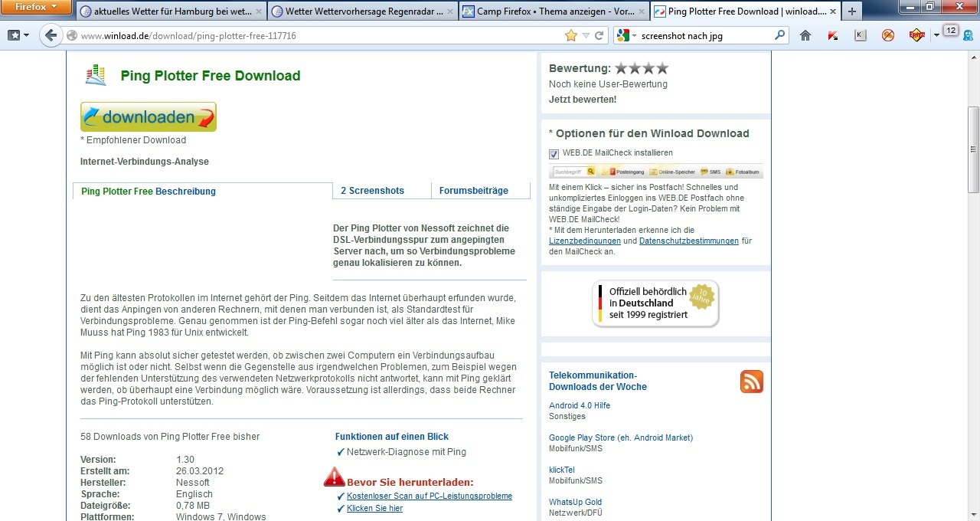Image resolution: width=980 pixels, height=521 pixels.
Task: Uncheck WEB.DE MailCheck installieren checkbox
Action: [x=554, y=154]
